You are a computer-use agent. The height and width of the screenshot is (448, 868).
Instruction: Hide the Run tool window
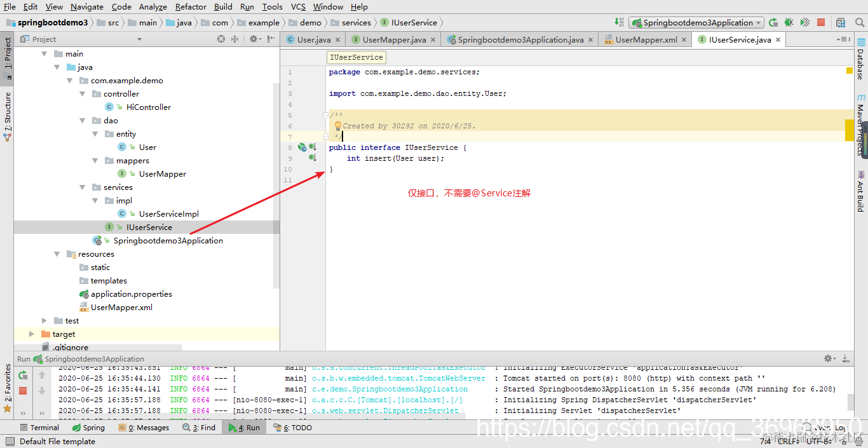(846, 359)
